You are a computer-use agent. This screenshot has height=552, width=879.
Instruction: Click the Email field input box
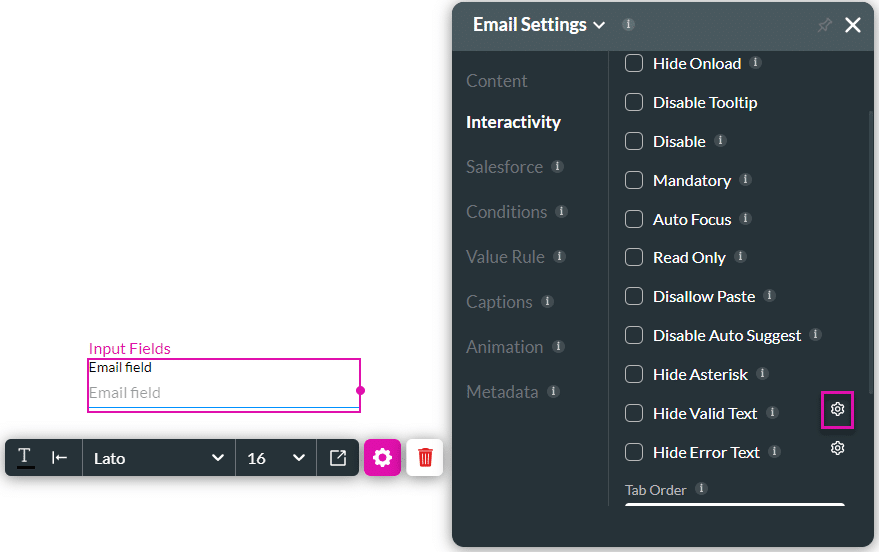[222, 393]
